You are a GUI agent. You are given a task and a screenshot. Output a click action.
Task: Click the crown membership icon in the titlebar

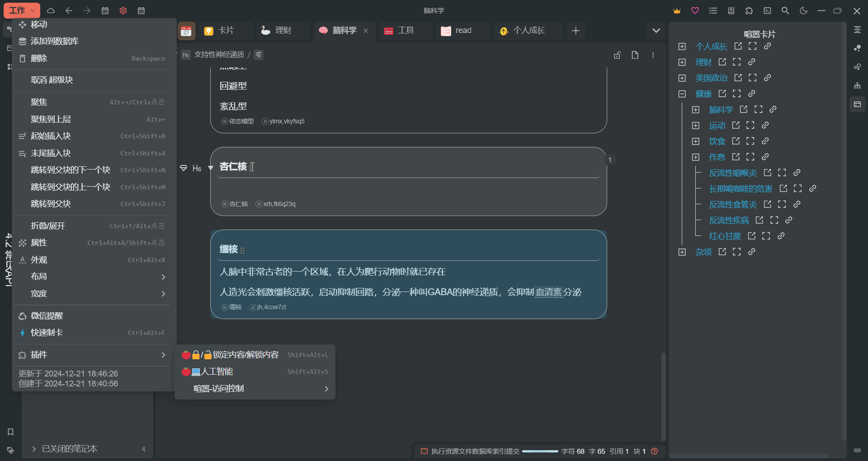[x=677, y=10]
